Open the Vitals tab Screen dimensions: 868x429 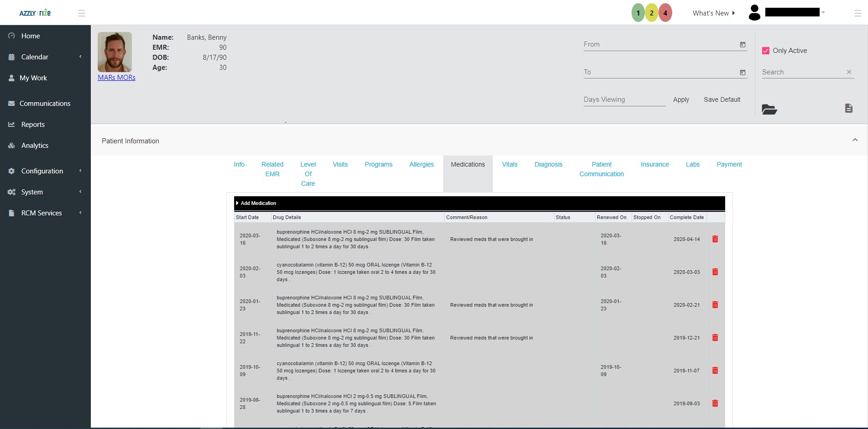click(509, 164)
